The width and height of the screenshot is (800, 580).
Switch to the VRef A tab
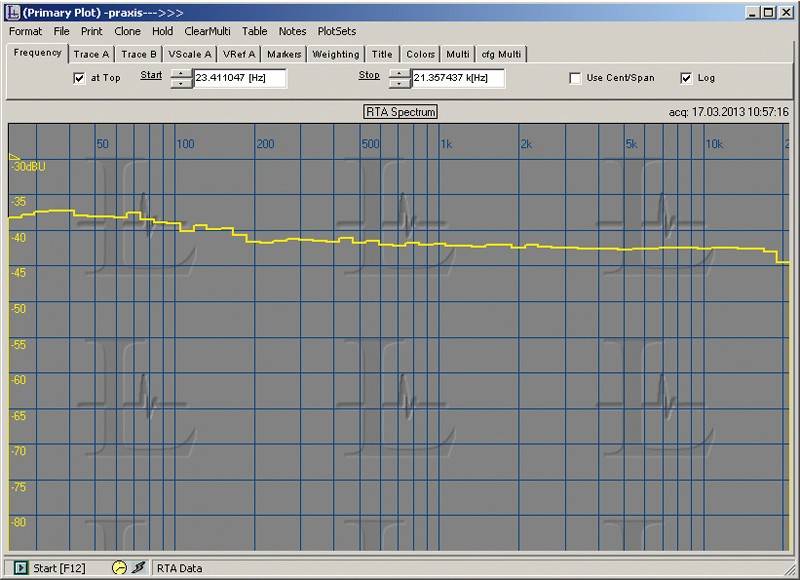coord(239,54)
